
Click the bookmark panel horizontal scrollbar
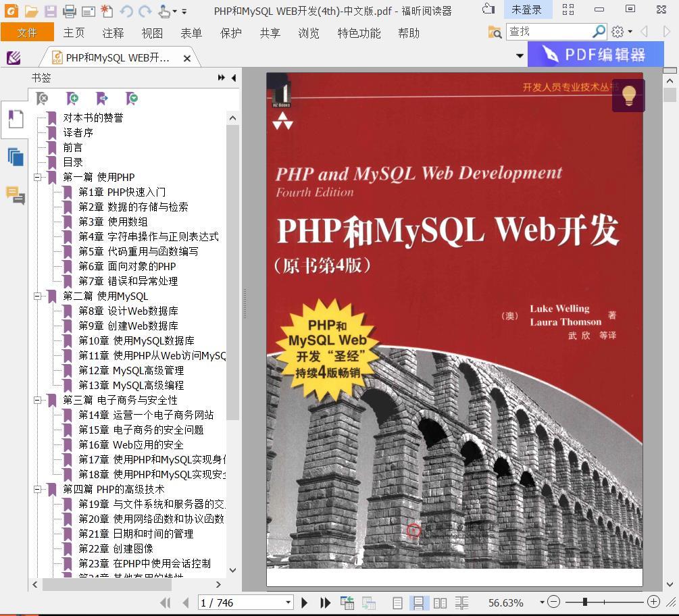(107, 584)
